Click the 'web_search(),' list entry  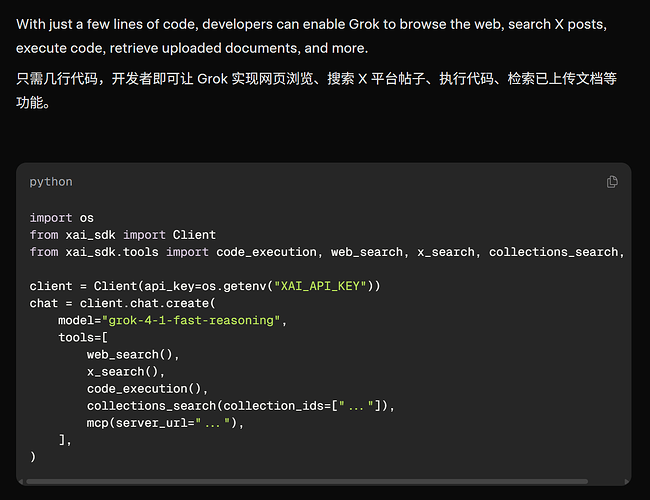133,354
